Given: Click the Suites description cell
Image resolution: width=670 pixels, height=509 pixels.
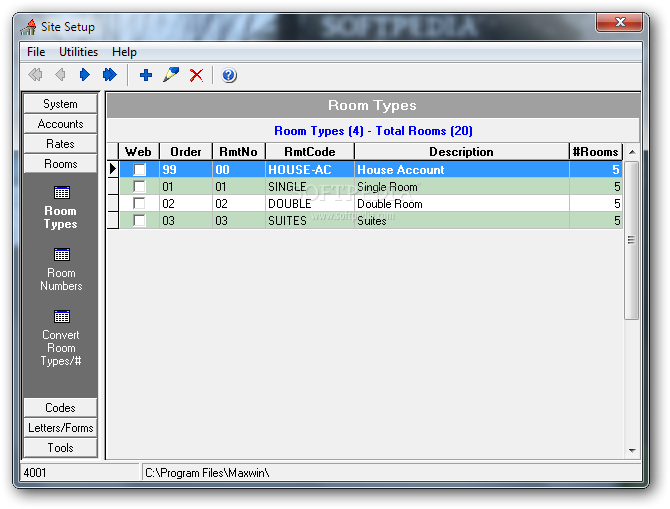Looking at the screenshot, I should (461, 221).
